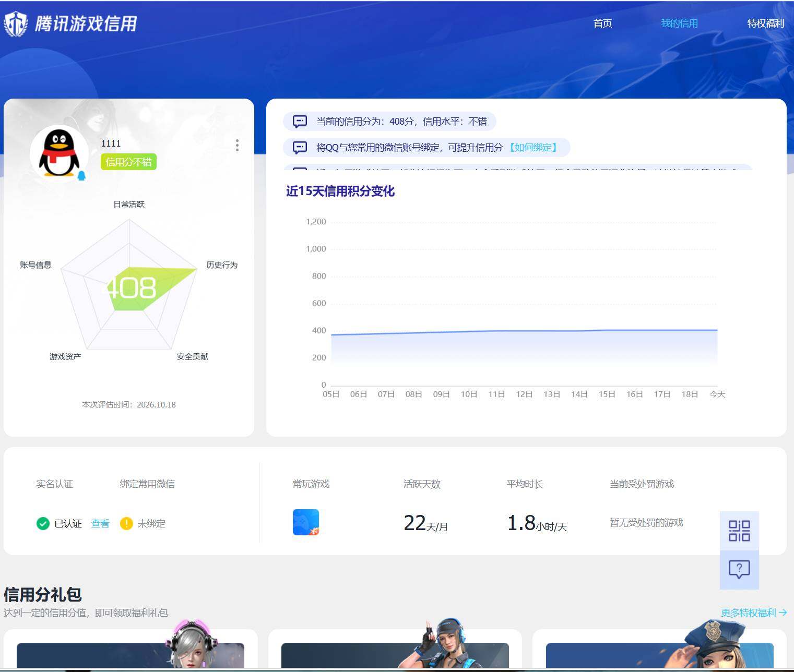Click the 日常活跃 radar axis label
Viewport: 794px width, 672px height.
tap(129, 204)
